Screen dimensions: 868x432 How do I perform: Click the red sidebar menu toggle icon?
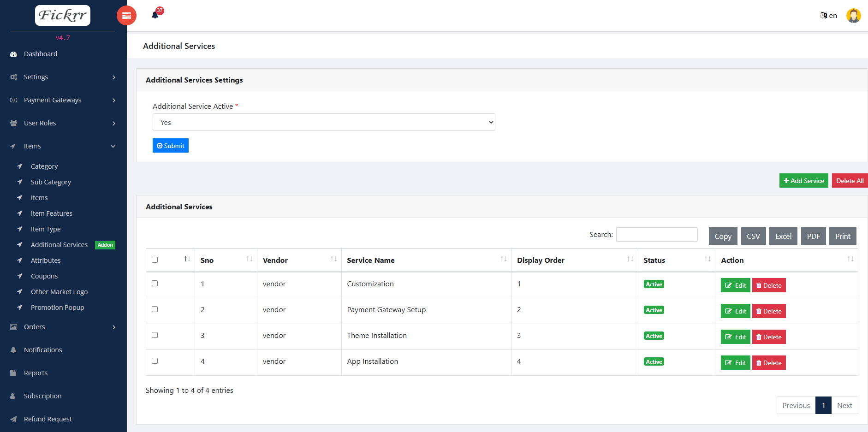[x=126, y=16]
